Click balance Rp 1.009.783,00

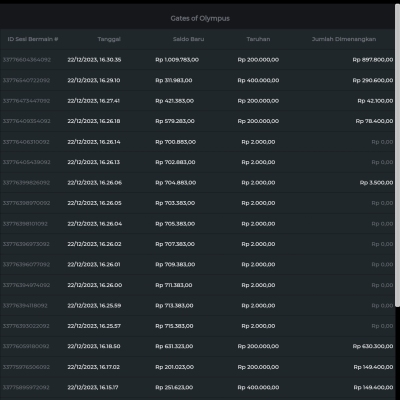pyautogui.click(x=177, y=60)
